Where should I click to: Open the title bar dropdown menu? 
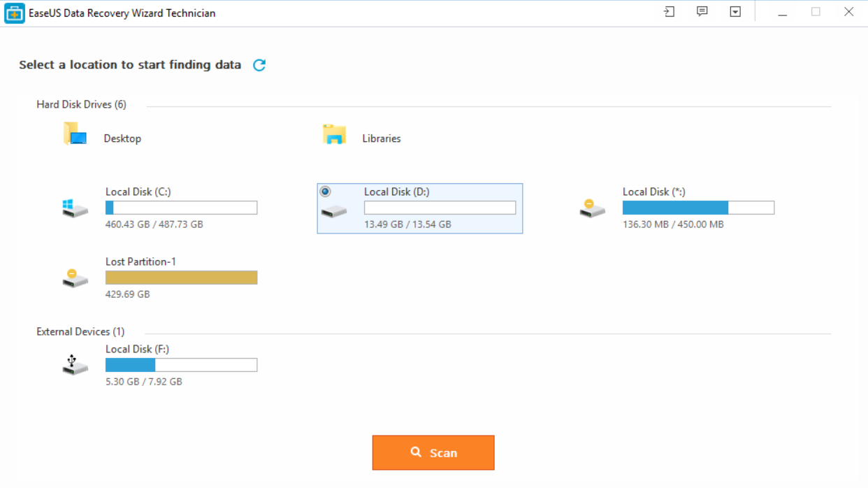coord(735,12)
